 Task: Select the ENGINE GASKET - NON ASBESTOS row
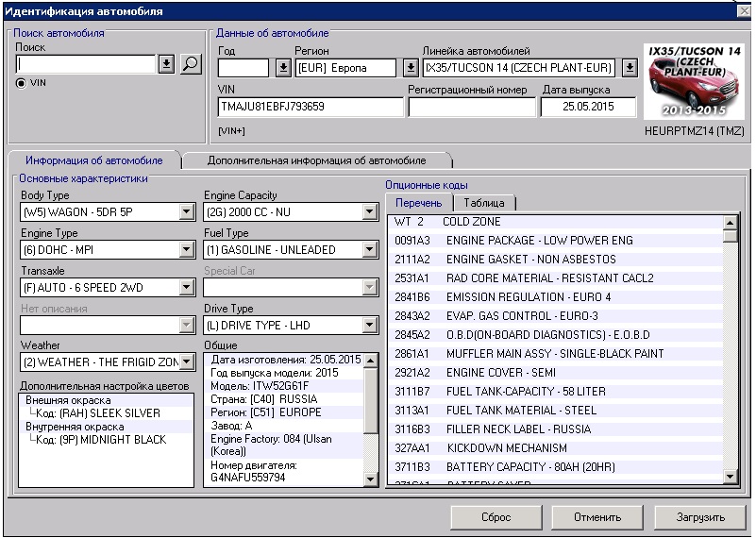555,260
